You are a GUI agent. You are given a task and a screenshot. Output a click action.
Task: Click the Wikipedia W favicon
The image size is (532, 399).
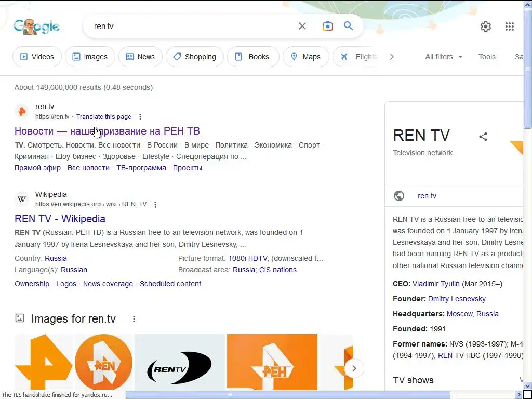click(x=22, y=199)
